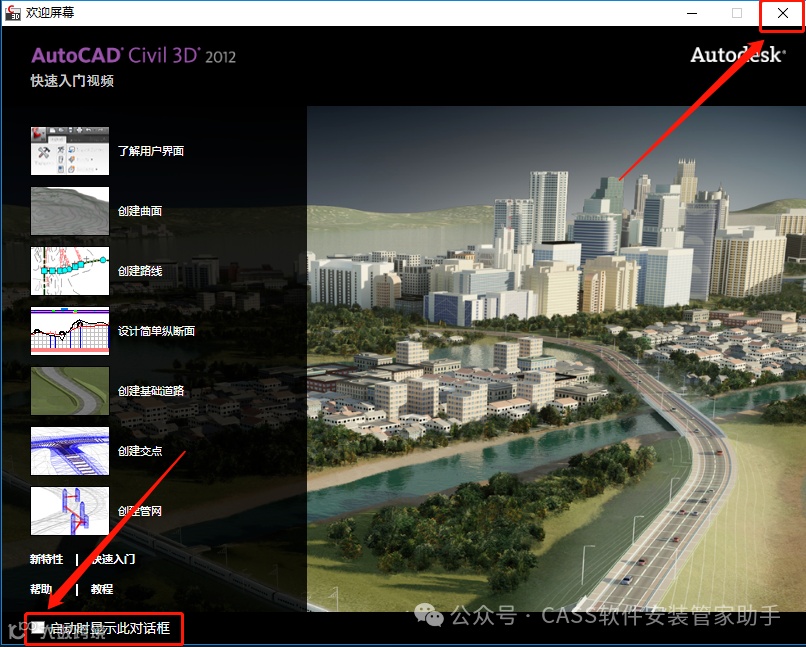This screenshot has height=647, width=806.
Task: Click the Civil 3D title bar icon
Action: 12,12
